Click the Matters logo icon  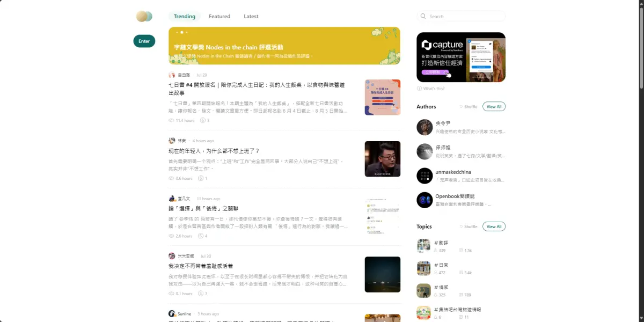(144, 17)
